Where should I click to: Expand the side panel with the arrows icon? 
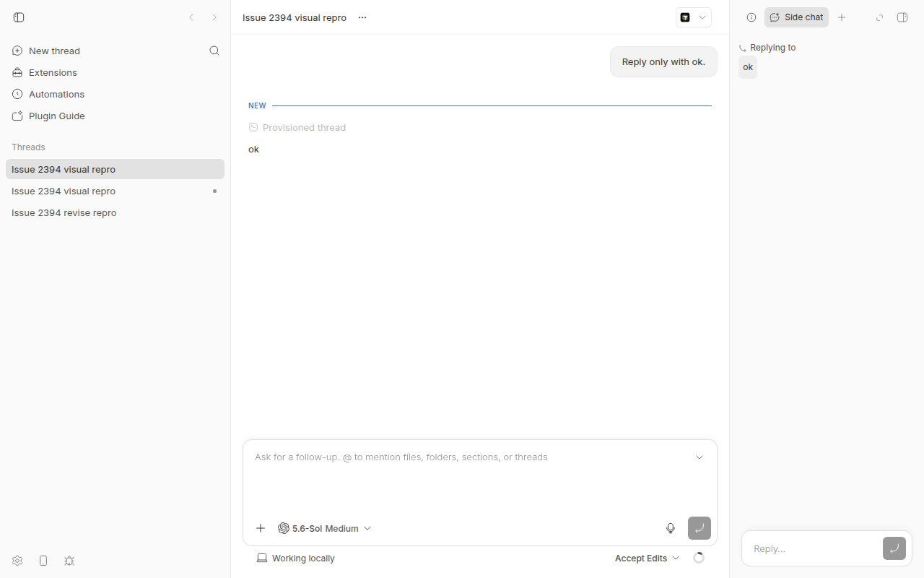(x=879, y=17)
